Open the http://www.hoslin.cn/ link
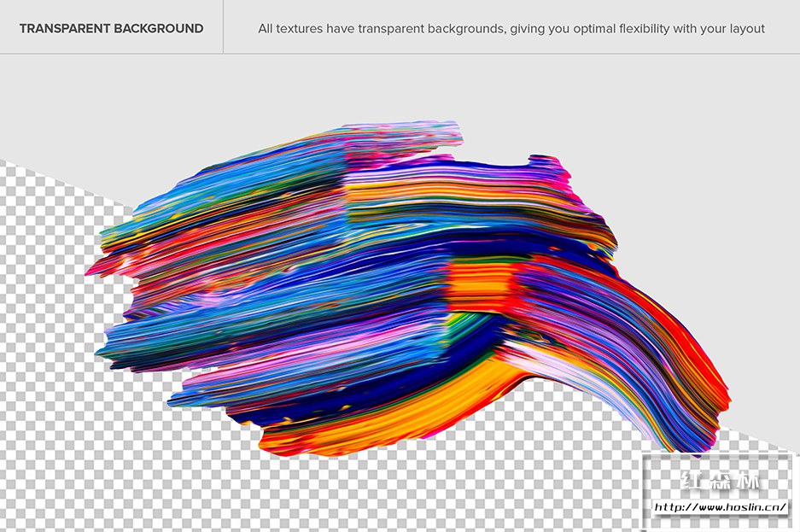The height and width of the screenshot is (532, 800). click(x=721, y=507)
